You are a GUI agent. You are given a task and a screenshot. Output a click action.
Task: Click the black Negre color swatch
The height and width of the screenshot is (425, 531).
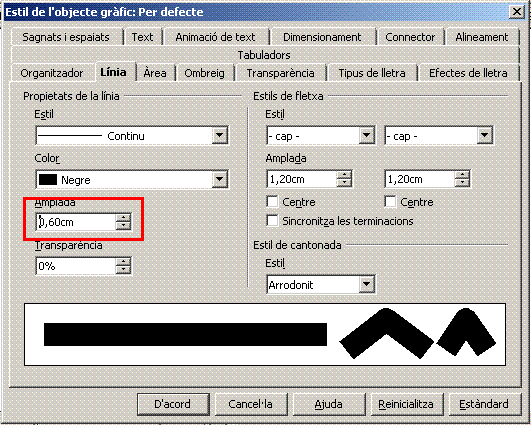pyautogui.click(x=48, y=179)
